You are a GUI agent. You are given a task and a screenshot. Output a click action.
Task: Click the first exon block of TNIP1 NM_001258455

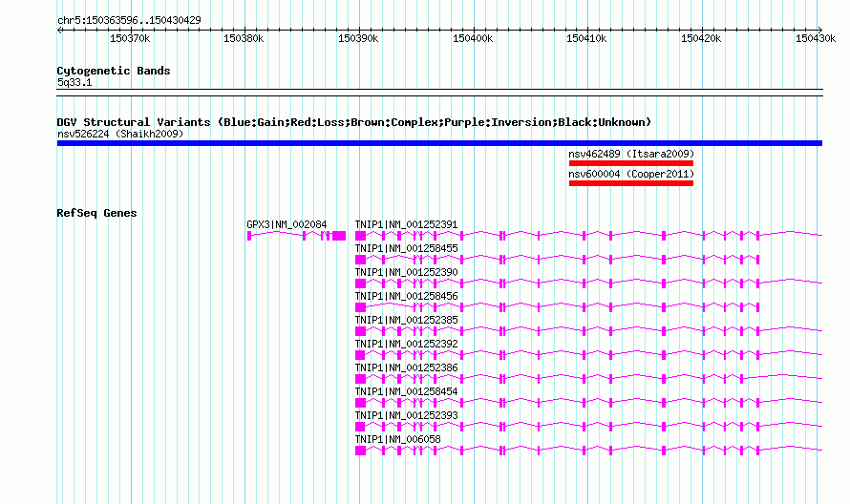click(360, 260)
